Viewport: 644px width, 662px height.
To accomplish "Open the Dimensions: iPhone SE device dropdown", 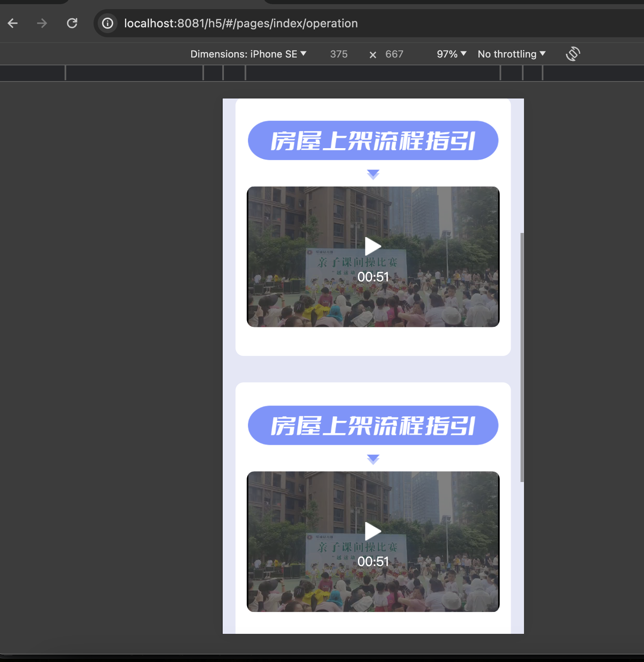I will [248, 54].
